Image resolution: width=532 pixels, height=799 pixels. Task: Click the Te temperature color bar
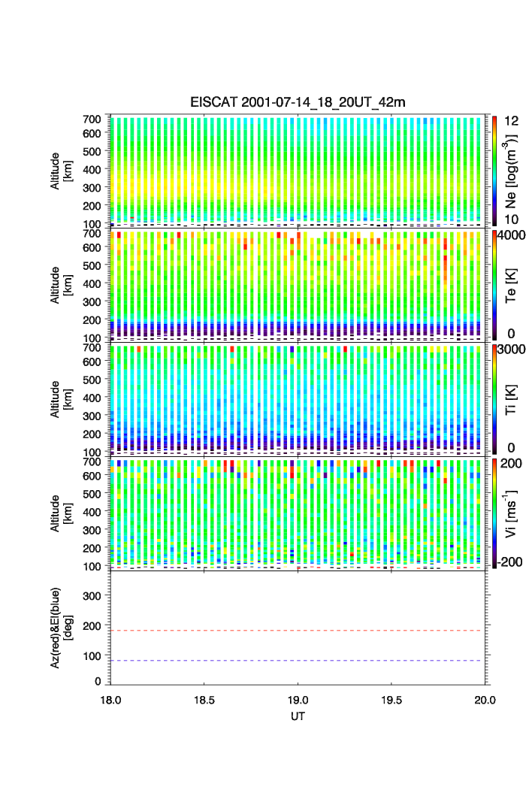(494, 285)
